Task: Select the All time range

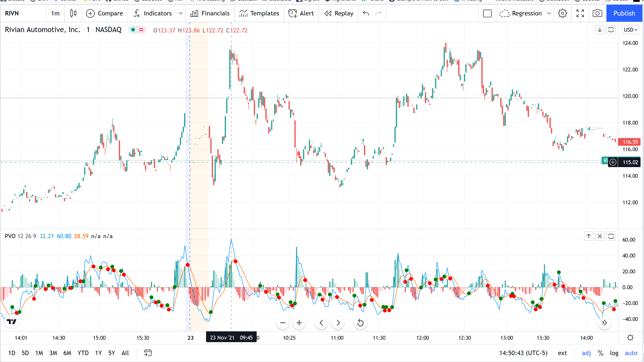Action: (125, 353)
